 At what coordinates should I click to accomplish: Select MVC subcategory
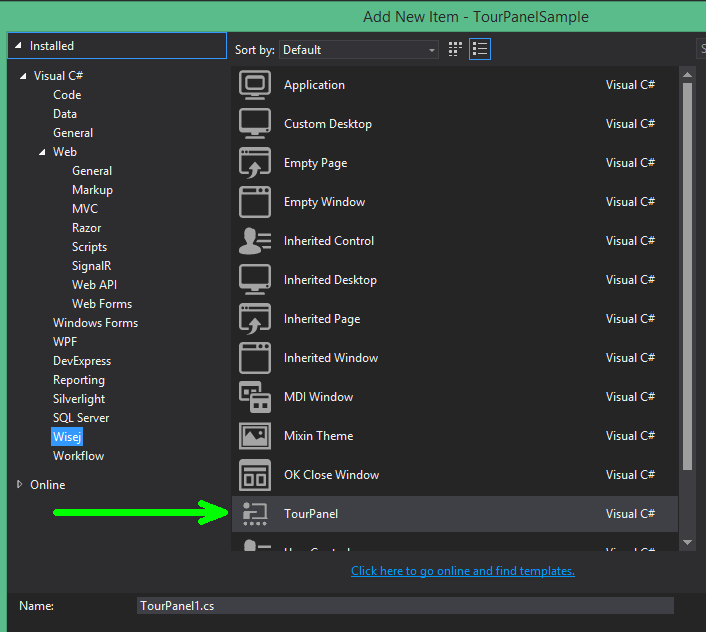(x=85, y=209)
